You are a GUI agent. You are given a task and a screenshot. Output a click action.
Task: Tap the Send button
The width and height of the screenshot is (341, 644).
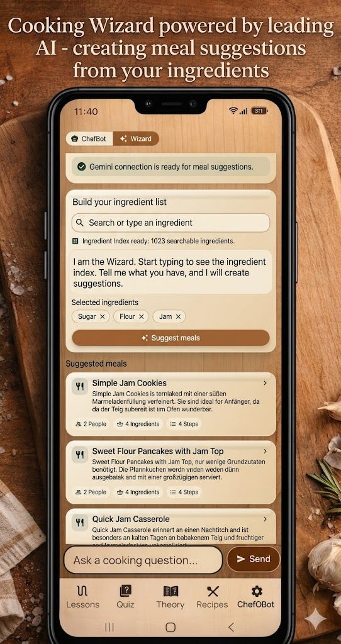click(254, 559)
